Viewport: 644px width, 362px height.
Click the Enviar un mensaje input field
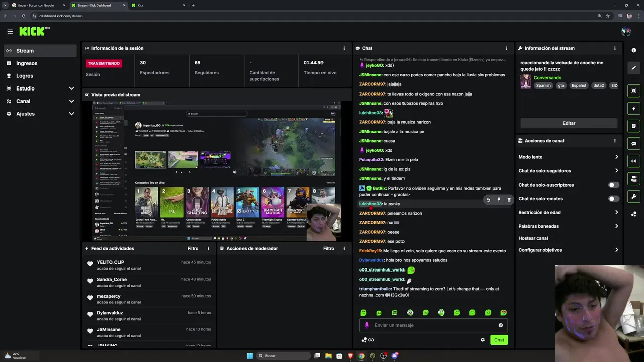coord(433,325)
